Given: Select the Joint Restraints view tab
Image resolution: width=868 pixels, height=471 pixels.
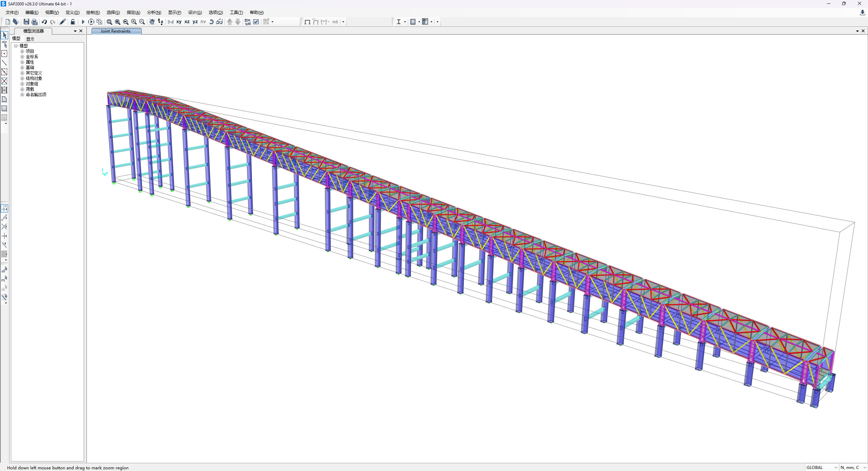Looking at the screenshot, I should pyautogui.click(x=116, y=31).
